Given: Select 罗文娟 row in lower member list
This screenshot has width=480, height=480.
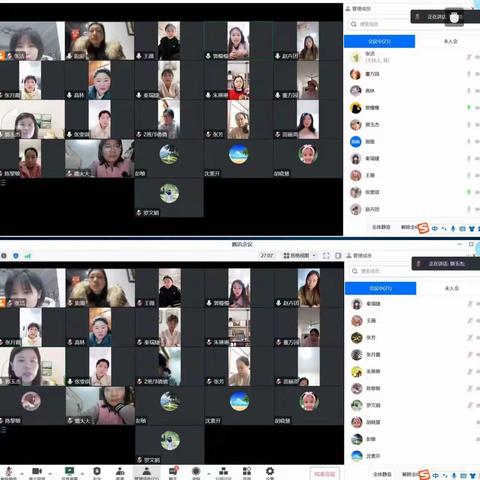Looking at the screenshot, I should pos(412,405).
